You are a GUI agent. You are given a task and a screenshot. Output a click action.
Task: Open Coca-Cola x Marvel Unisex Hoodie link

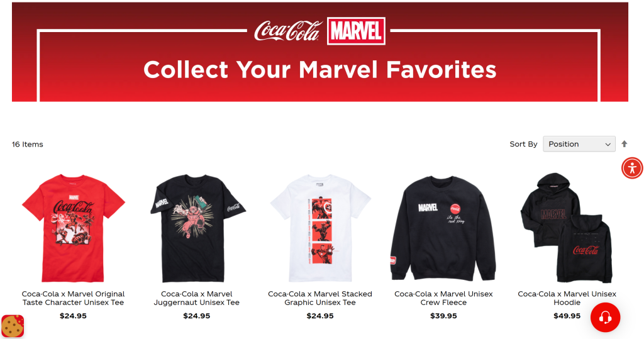pos(567,298)
